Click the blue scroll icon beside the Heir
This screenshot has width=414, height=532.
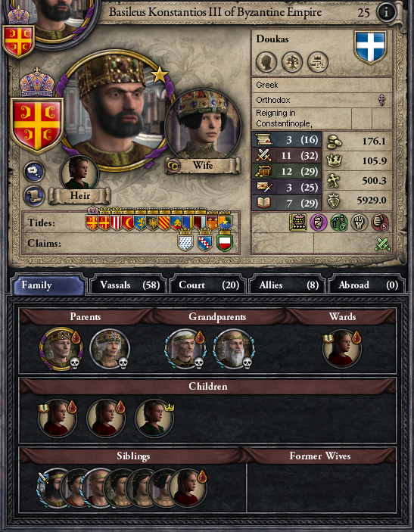pos(34,196)
